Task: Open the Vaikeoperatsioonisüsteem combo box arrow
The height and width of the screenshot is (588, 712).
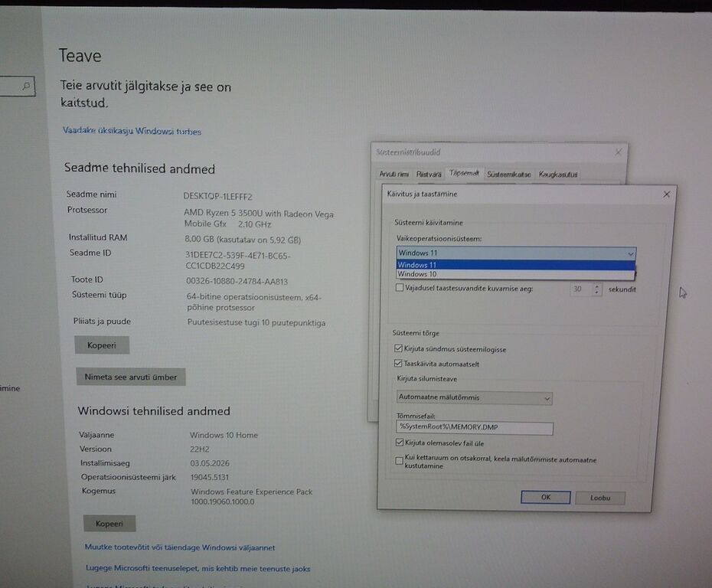Action: point(630,253)
